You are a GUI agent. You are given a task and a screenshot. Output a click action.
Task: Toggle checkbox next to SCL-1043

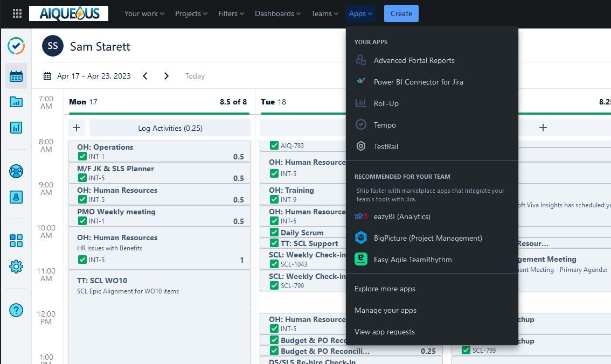(x=274, y=264)
